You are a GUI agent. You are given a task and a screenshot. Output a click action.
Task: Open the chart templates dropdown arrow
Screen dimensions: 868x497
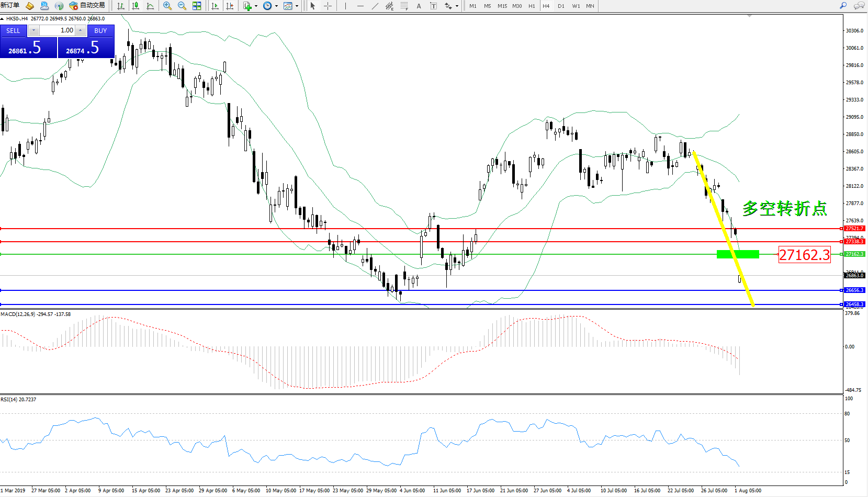(297, 6)
